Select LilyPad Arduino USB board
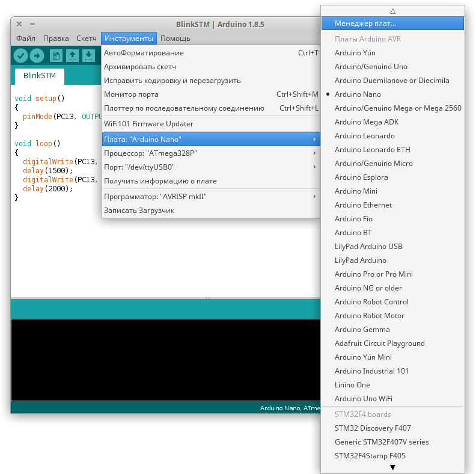 point(392,247)
